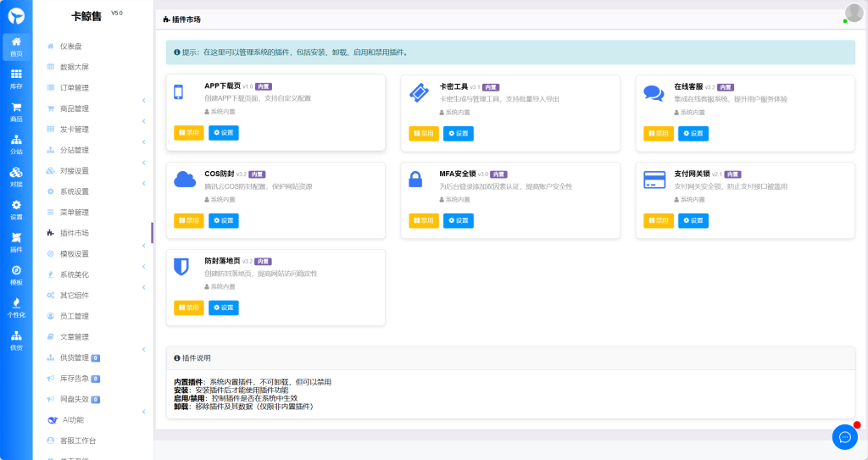The image size is (868, 460).
Task: Disable the COS防封 plugin via 禁用
Action: pos(189,220)
